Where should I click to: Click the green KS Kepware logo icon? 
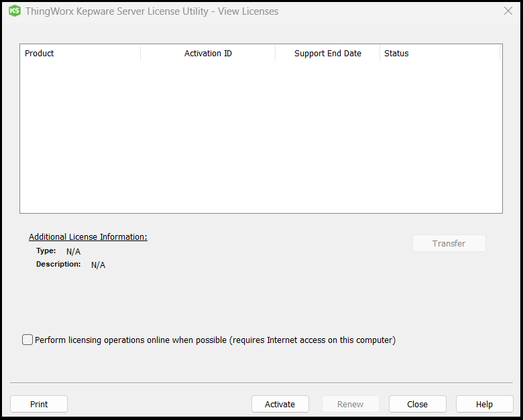coord(14,11)
